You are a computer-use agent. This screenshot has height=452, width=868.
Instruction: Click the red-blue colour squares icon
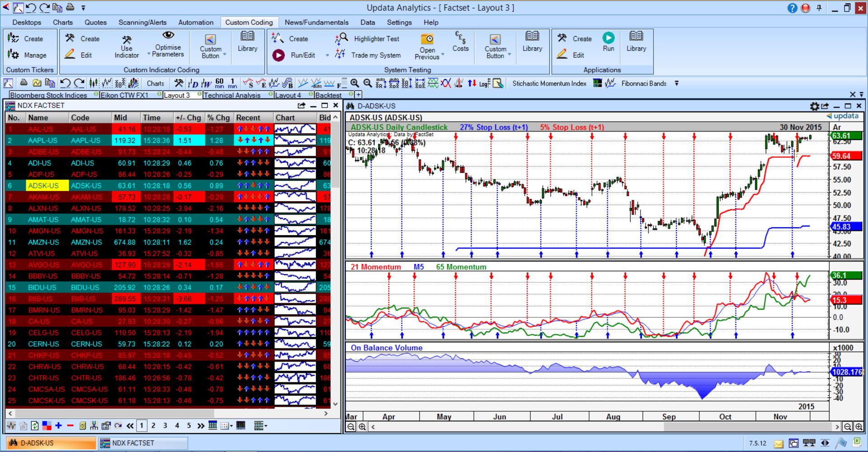point(47,425)
